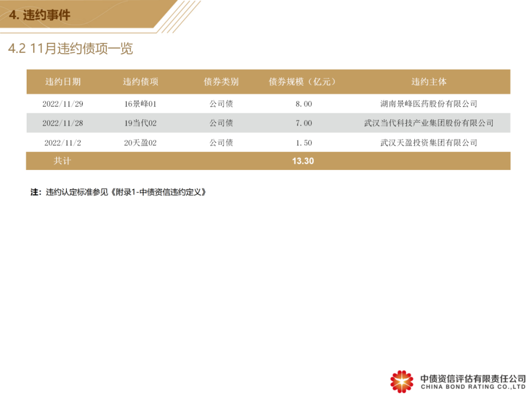Click column header '违约日期'
Screen dimensions: 532x399
click(63, 82)
